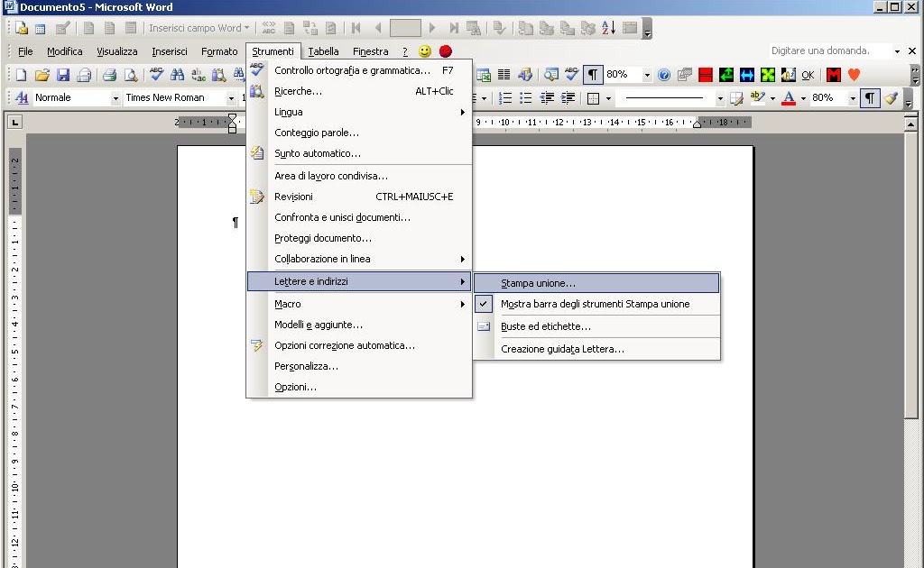Select Proteggi documento...
This screenshot has width=924, height=568.
358,238
